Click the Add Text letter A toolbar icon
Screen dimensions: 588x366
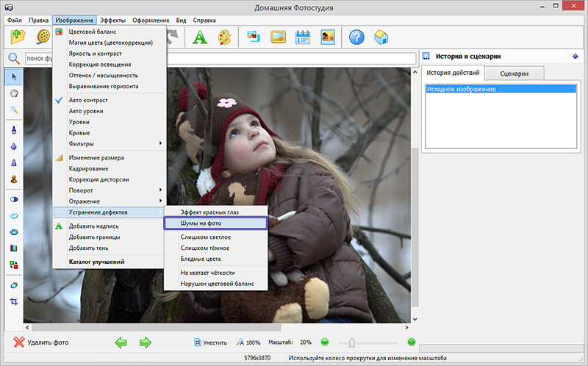(x=200, y=37)
